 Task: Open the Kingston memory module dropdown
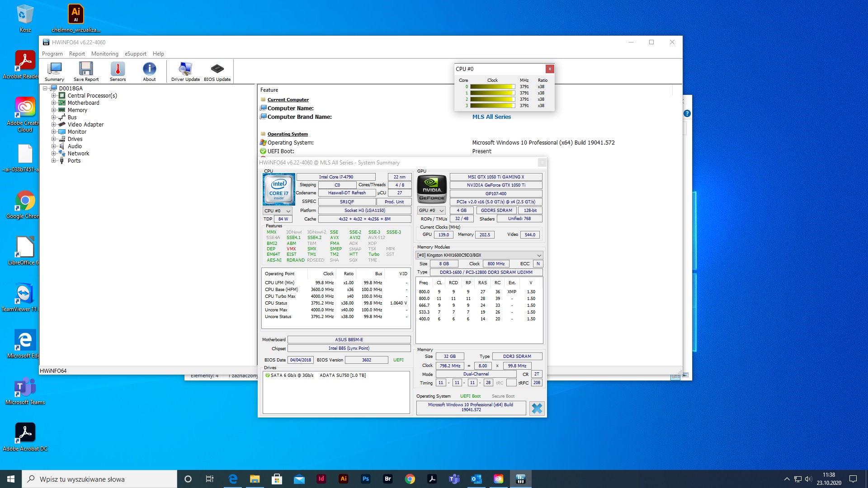[x=479, y=255]
